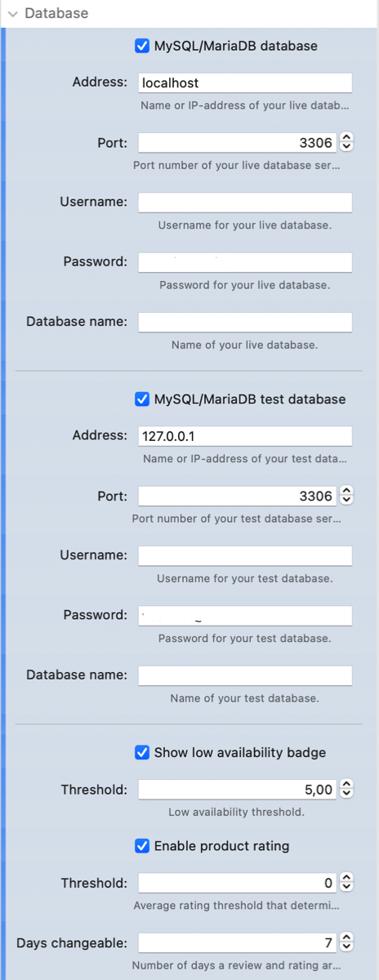Viewport: 379px width, 980px height.
Task: Select the test Database name field
Action: point(245,675)
